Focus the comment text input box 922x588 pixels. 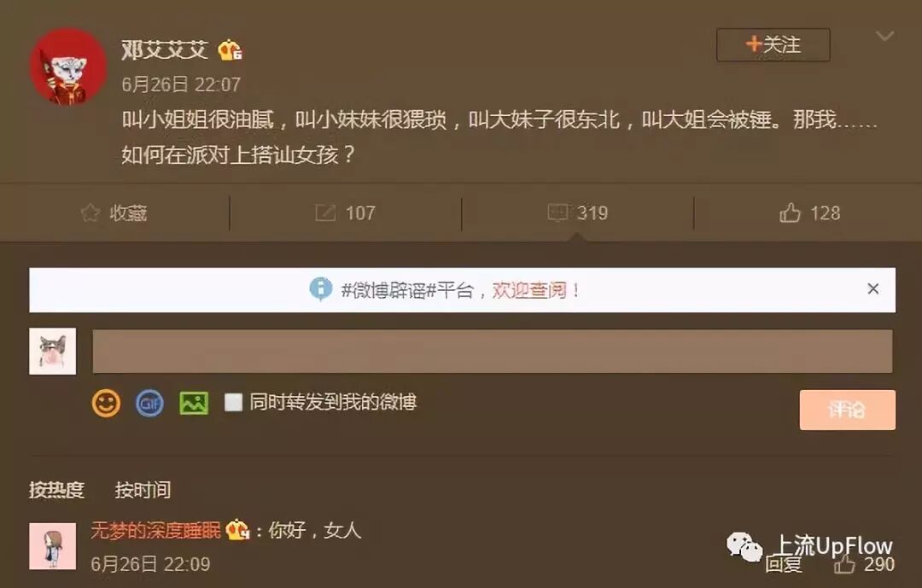493,351
